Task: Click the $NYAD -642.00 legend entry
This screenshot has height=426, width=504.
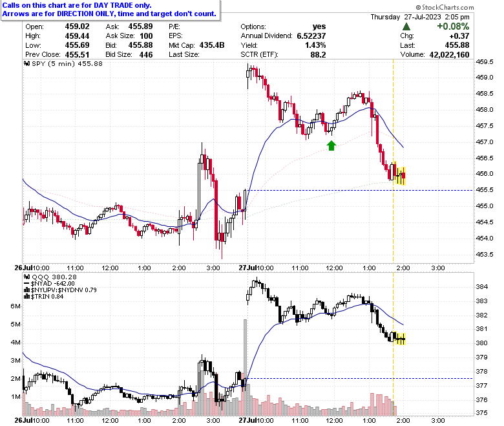Action: pos(53,284)
